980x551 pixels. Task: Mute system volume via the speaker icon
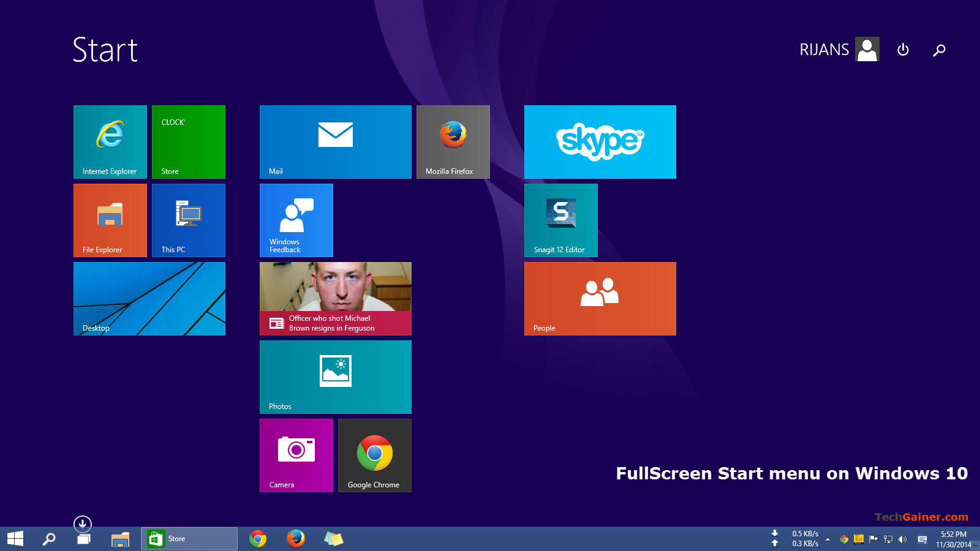902,540
